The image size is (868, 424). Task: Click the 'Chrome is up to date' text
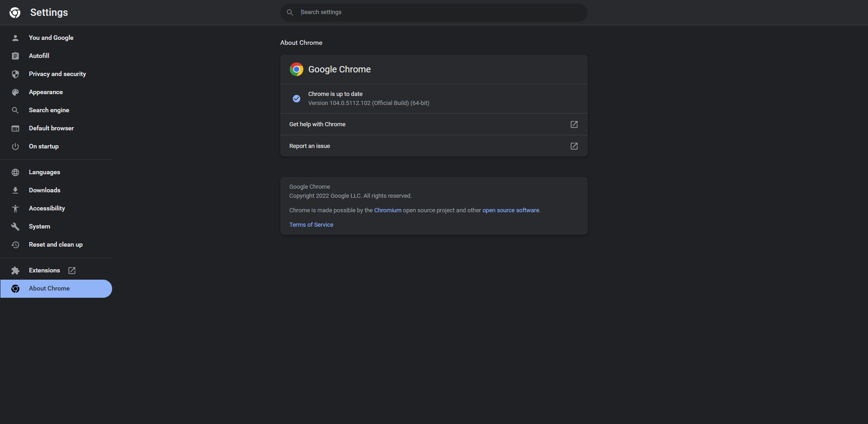pos(335,94)
